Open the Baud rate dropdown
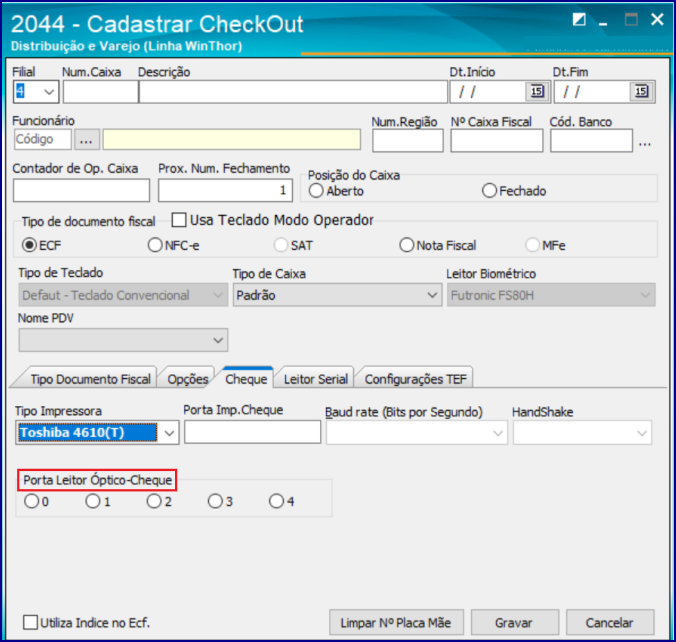This screenshot has height=642, width=676. pos(498,433)
